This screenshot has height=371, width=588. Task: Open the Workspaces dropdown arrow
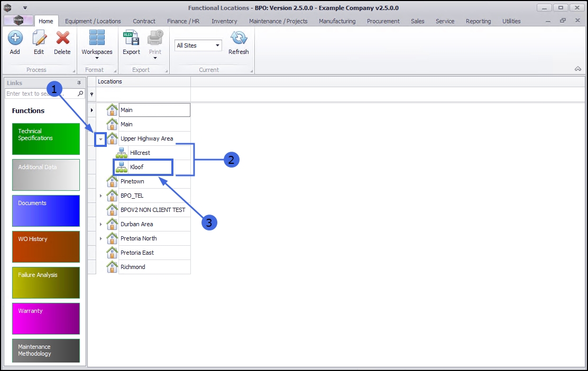point(97,58)
